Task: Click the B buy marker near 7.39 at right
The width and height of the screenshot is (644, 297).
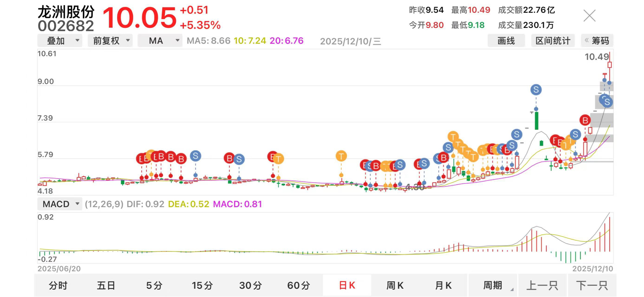Action: [x=585, y=120]
